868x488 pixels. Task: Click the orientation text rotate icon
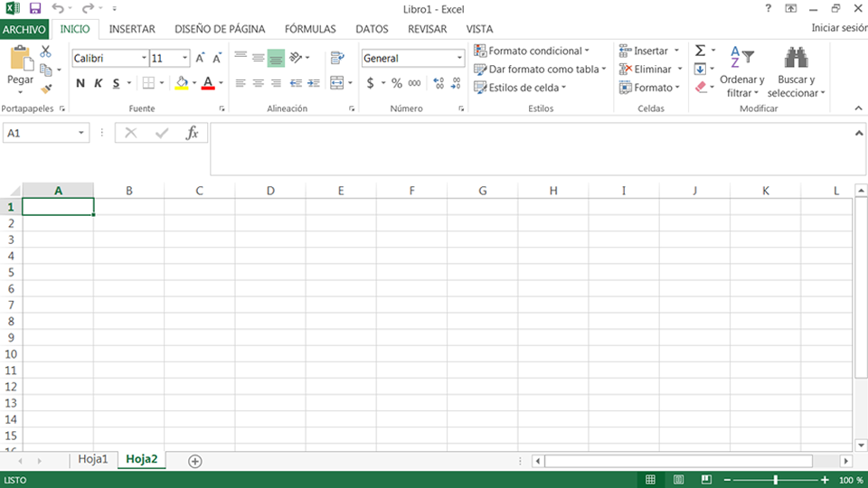click(297, 58)
